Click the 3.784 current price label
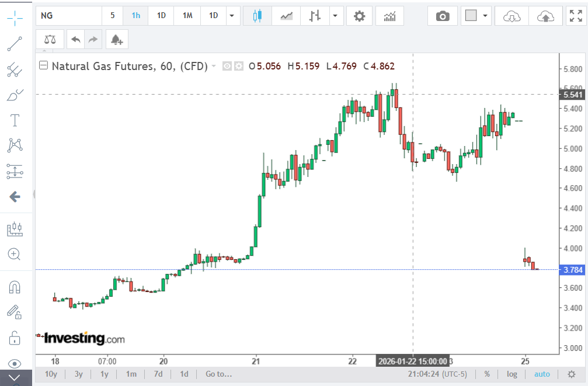Viewport: 588px width, 386px height. (x=572, y=270)
